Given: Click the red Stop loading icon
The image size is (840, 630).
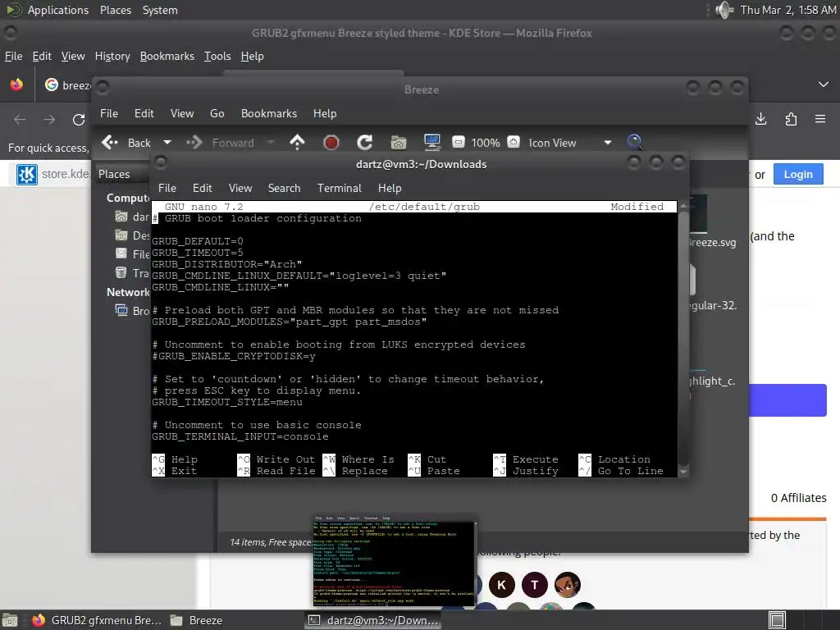Looking at the screenshot, I should pos(331,143).
